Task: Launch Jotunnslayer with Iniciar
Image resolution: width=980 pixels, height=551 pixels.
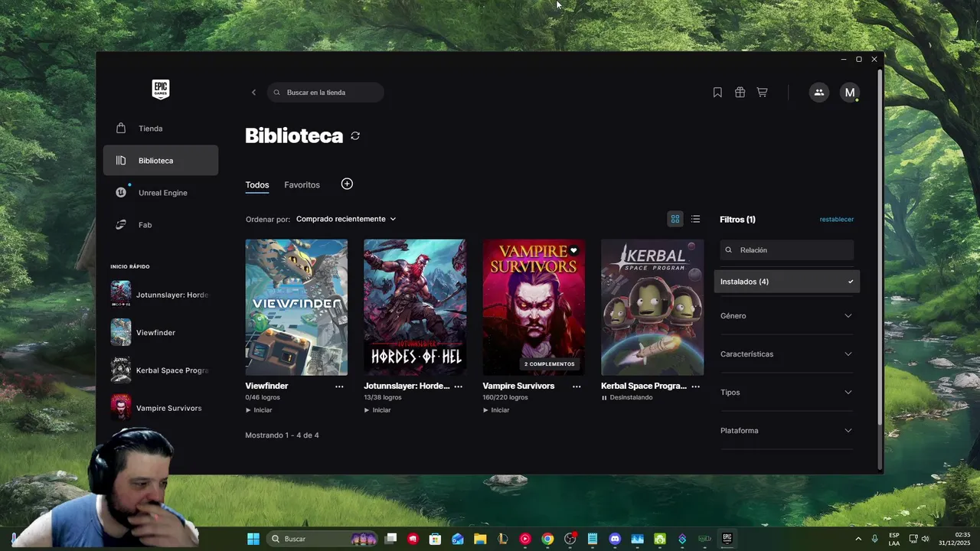Action: [x=377, y=410]
